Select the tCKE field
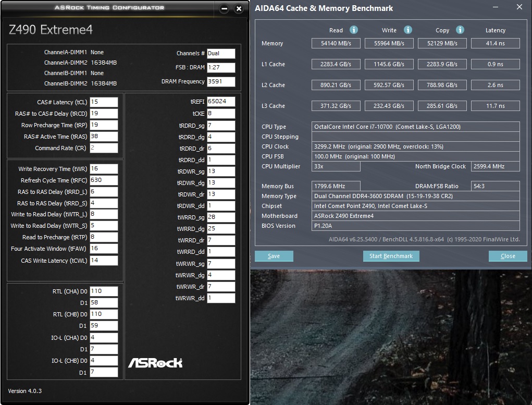532x405 pixels. [221, 114]
